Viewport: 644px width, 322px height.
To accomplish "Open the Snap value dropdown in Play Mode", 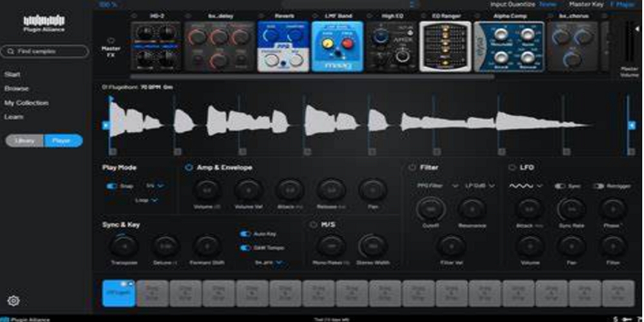I will pos(155,186).
